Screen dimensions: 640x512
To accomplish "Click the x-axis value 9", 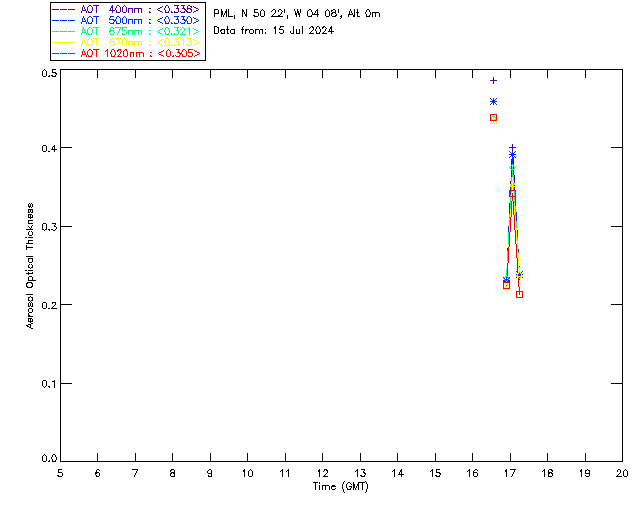I will 210,474.
